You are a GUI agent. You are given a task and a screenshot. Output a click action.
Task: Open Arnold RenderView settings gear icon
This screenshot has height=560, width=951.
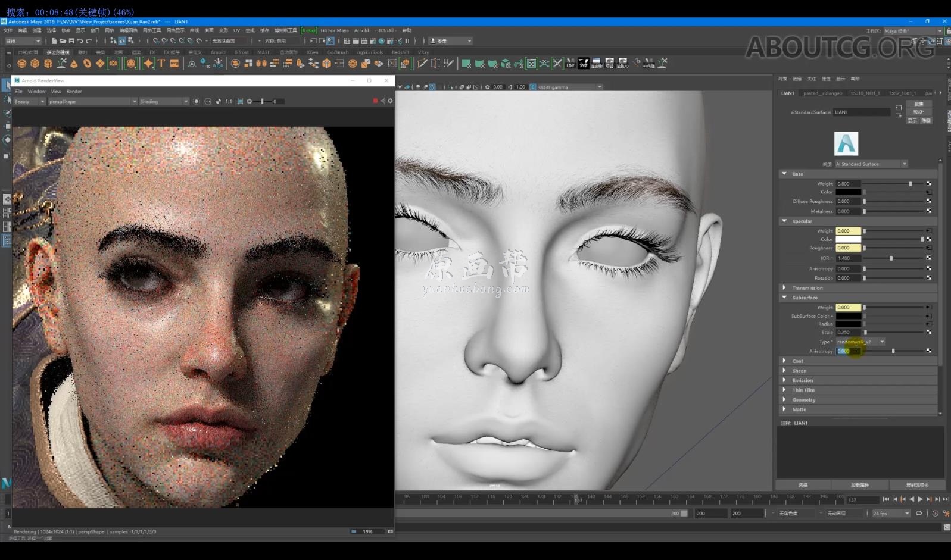point(391,101)
